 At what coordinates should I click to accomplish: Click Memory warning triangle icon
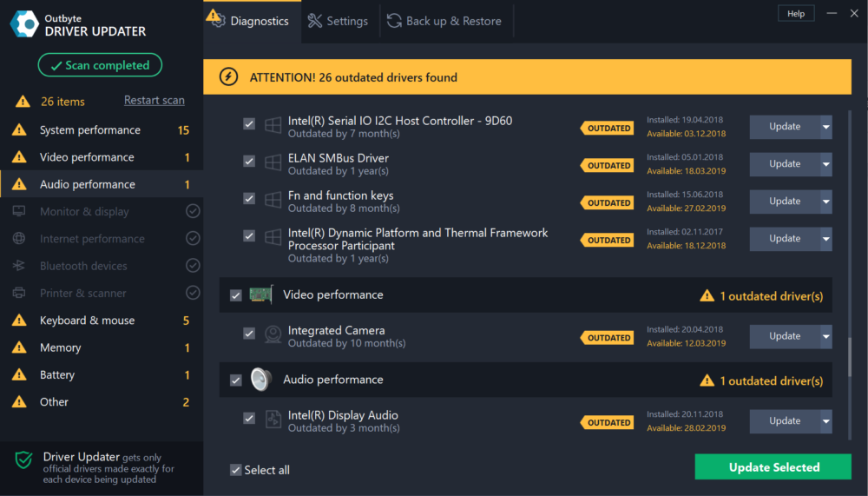[19, 347]
